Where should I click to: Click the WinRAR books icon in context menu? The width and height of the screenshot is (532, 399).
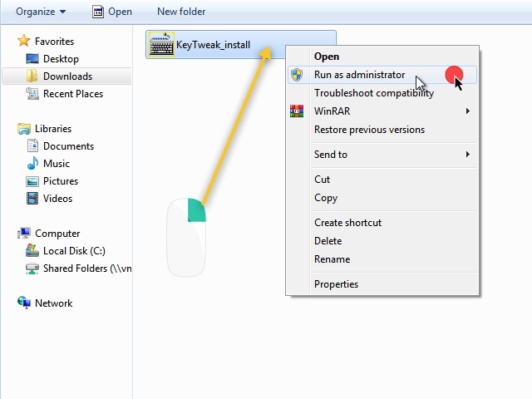click(x=297, y=111)
